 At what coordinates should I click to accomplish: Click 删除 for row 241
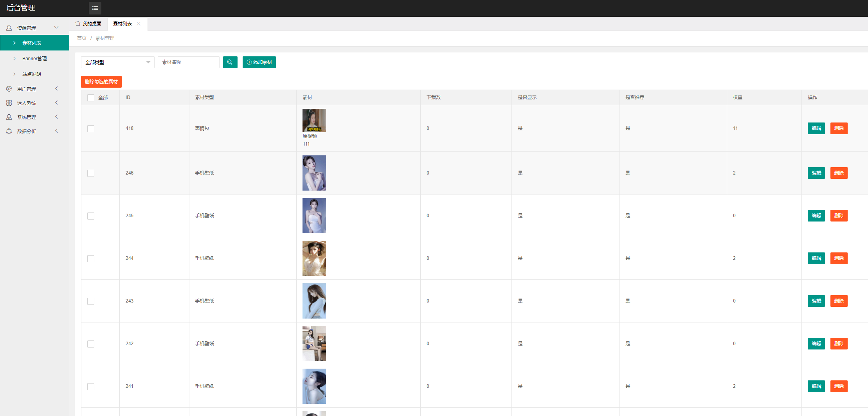coord(839,386)
